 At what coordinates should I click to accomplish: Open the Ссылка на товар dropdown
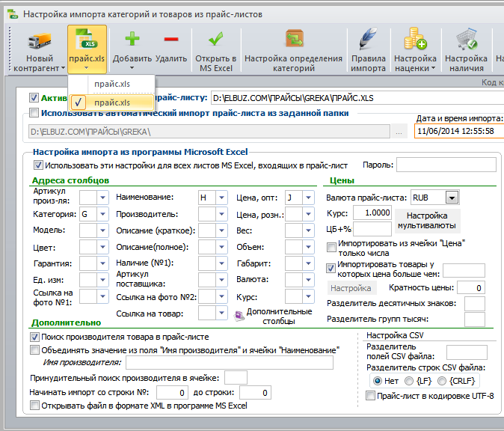221,313
